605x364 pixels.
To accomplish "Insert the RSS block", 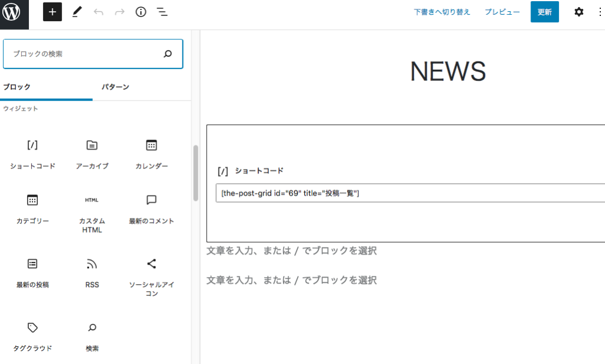I will (92, 274).
